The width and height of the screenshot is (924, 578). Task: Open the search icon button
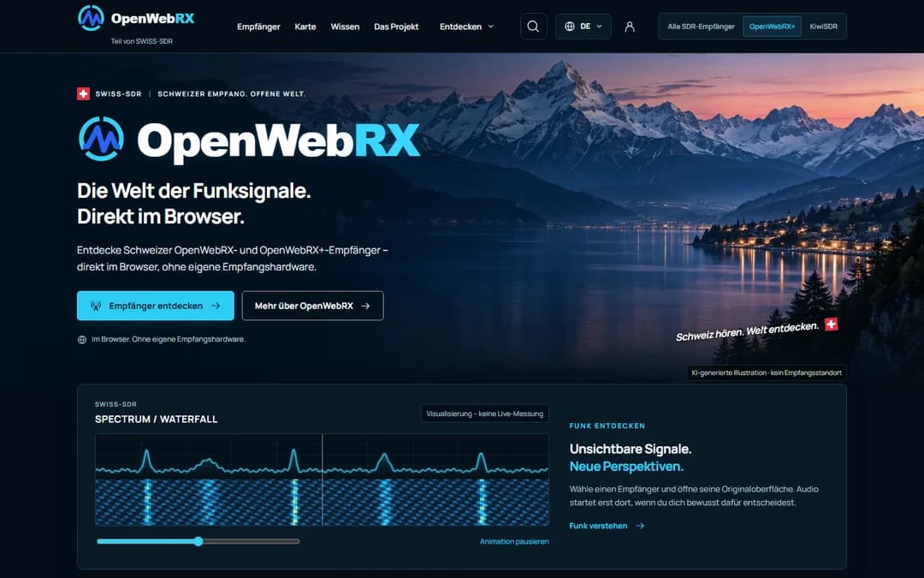[x=533, y=27]
